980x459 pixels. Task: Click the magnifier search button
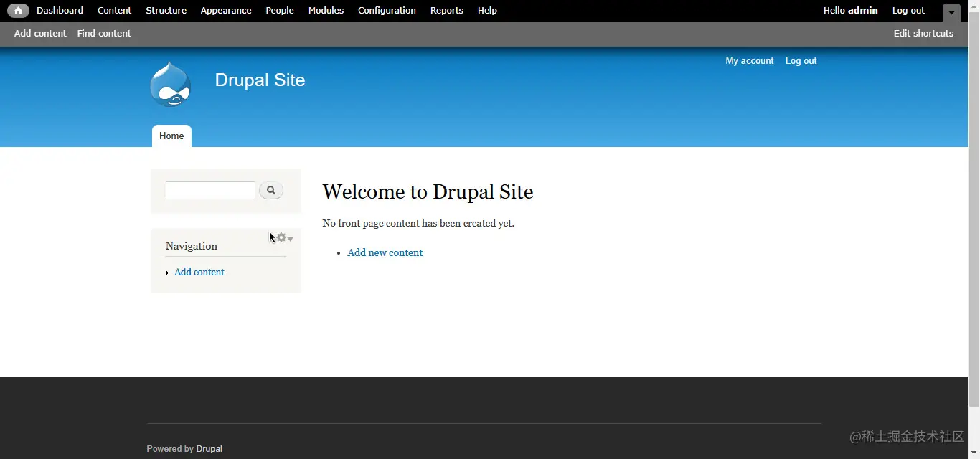[x=271, y=190]
